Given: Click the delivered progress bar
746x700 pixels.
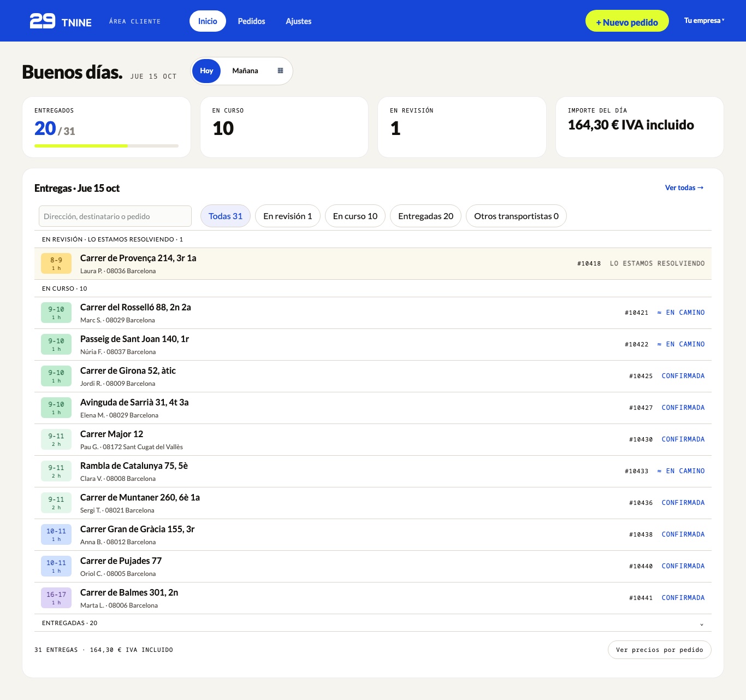Looking at the screenshot, I should click(106, 146).
